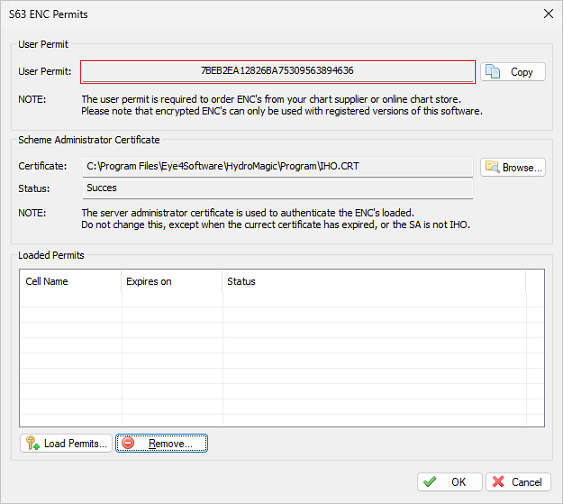Open Browse... to choose a certificate
563x504 pixels.
coord(513,167)
